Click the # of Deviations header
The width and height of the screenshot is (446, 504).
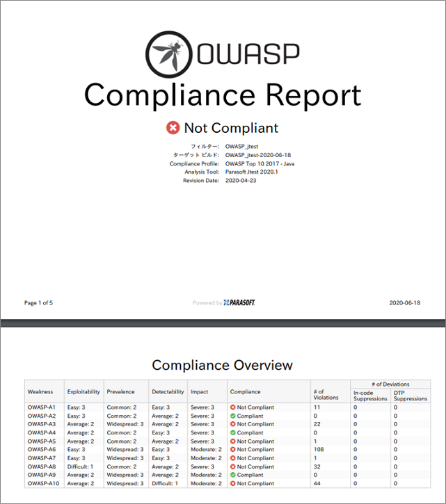tap(390, 384)
